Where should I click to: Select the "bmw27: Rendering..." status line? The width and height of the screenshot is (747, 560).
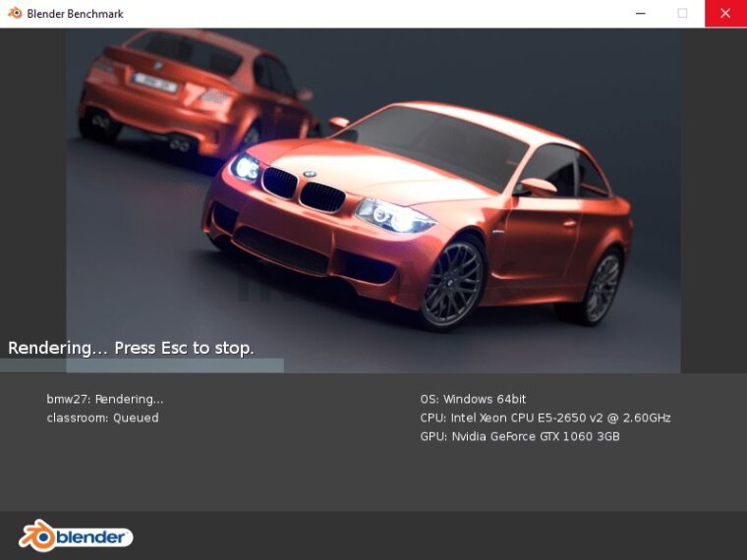click(x=105, y=399)
